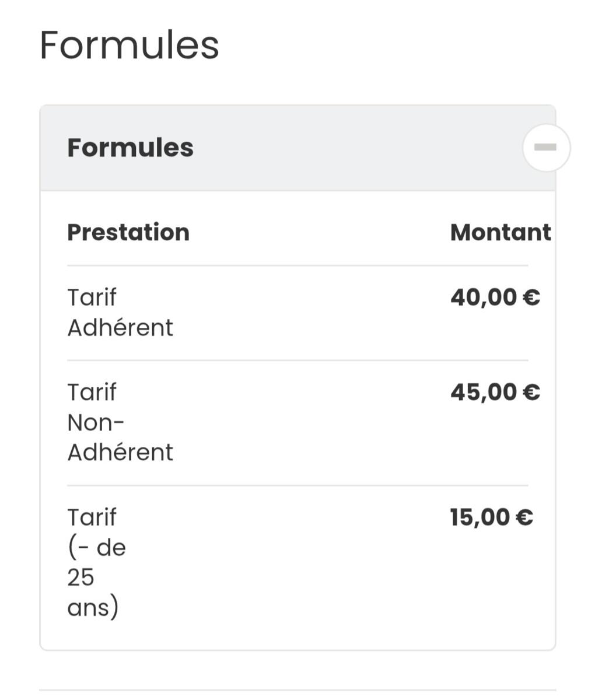The image size is (595, 700).
Task: Click the word Tarif in the 45,00 € row
Action: (x=92, y=392)
